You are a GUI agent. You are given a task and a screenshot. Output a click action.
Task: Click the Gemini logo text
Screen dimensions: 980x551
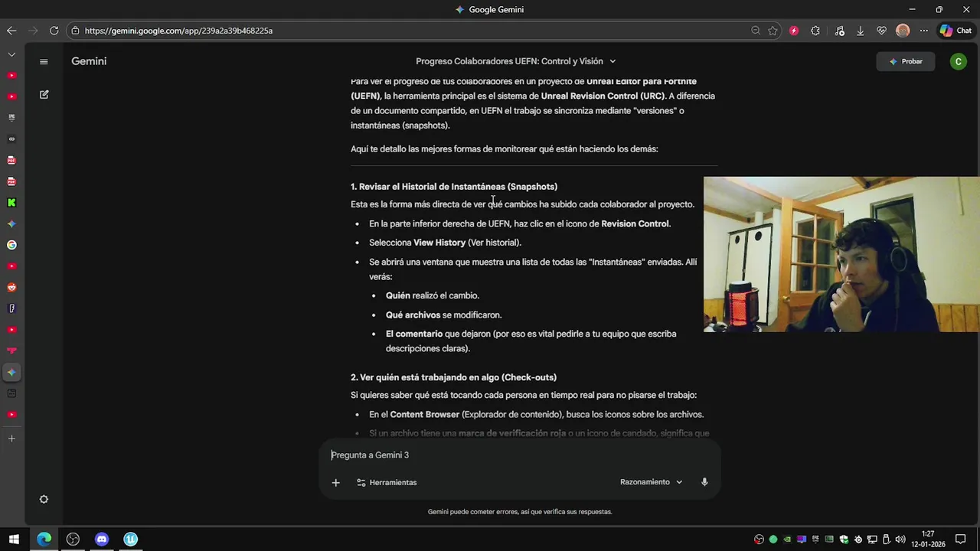[x=89, y=61]
